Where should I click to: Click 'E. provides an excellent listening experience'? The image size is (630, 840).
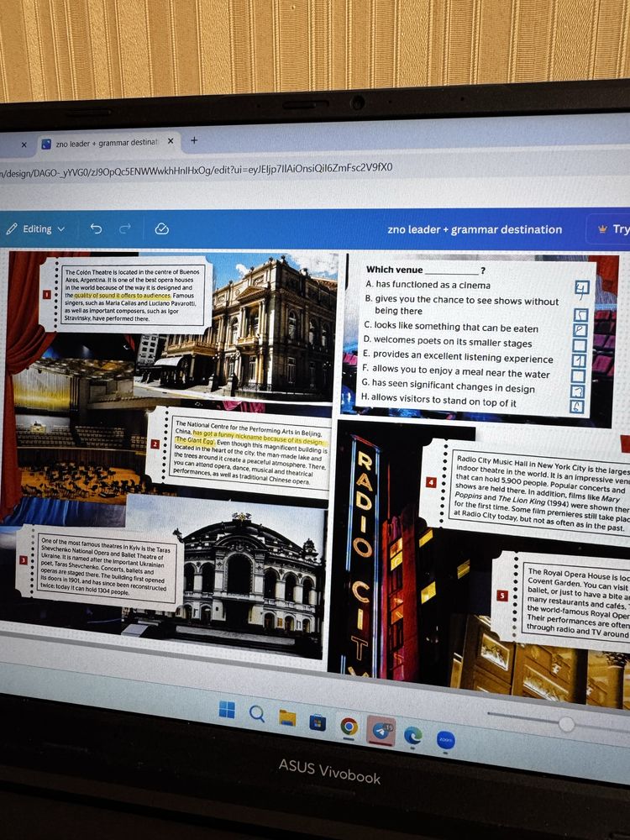click(x=458, y=356)
